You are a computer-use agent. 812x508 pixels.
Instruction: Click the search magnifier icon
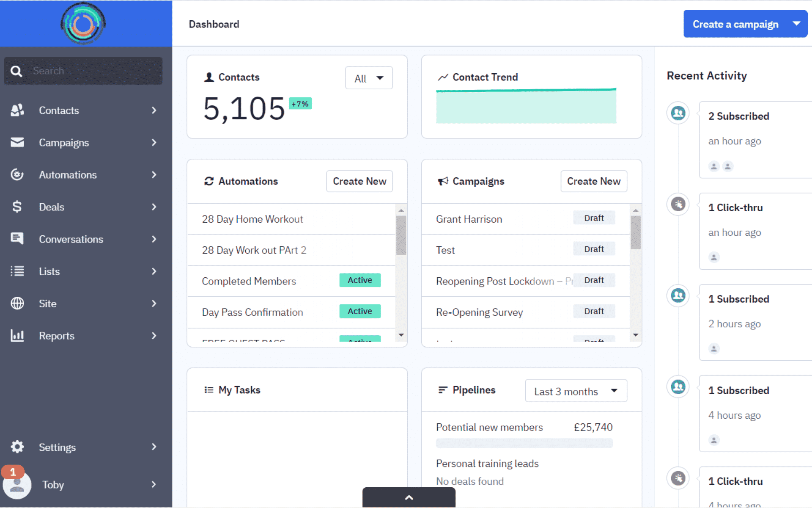point(16,71)
